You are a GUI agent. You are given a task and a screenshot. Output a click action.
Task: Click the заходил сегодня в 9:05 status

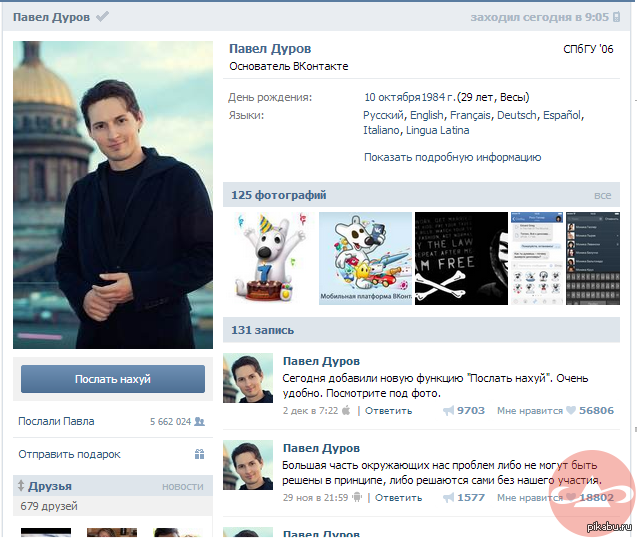(x=540, y=17)
